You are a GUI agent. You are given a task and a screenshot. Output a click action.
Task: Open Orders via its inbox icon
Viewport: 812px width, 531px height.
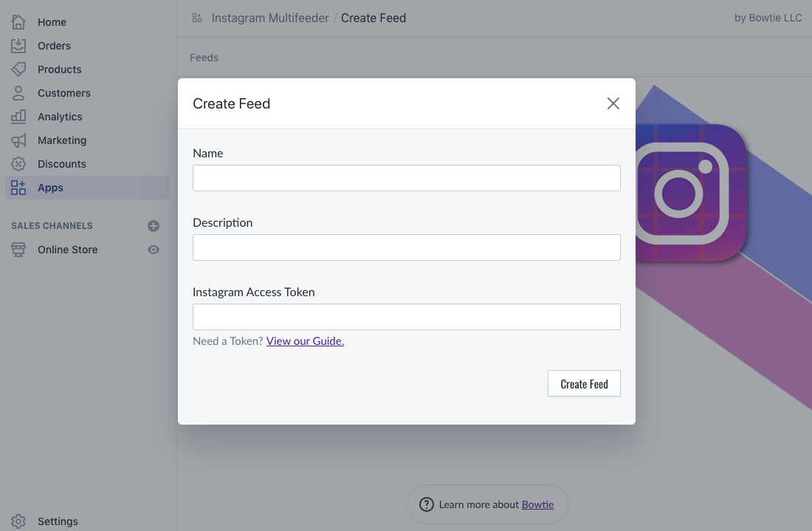click(x=18, y=46)
